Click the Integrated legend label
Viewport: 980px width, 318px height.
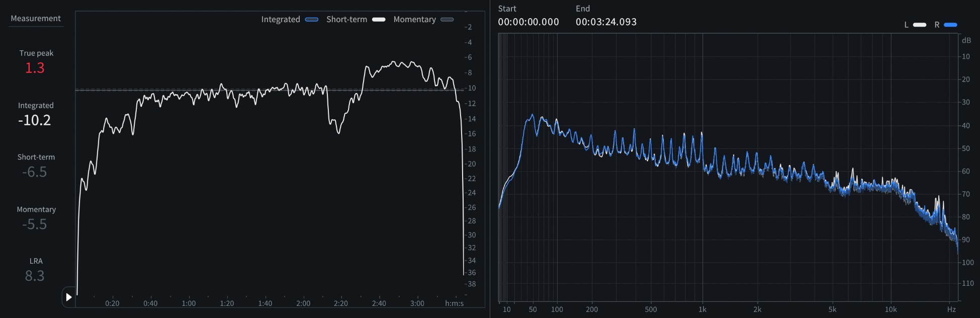(x=281, y=20)
